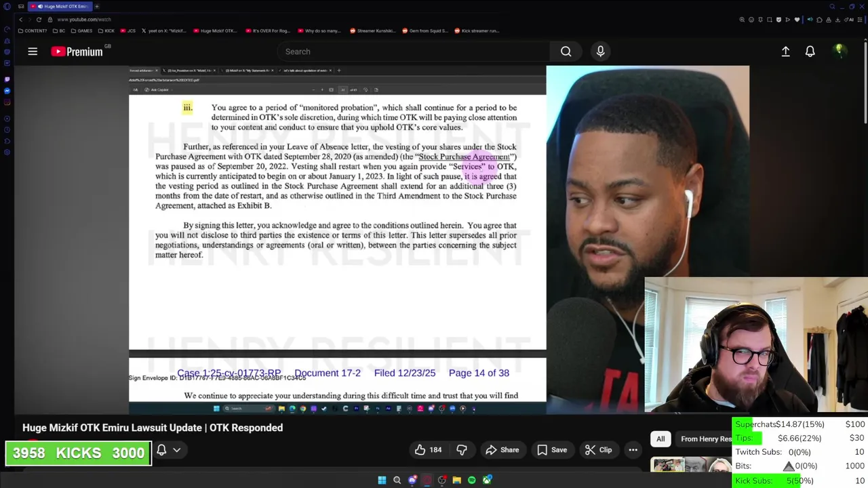The width and height of the screenshot is (868, 488).
Task: Go back with browser back arrow
Action: (20, 20)
